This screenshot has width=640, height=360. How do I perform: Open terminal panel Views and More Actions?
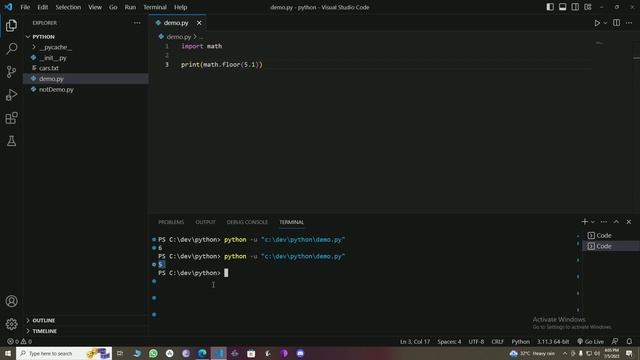(x=604, y=222)
